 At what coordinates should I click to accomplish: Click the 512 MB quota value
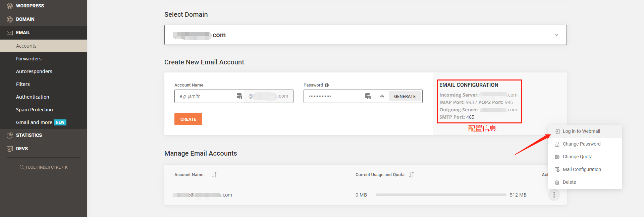(518, 195)
